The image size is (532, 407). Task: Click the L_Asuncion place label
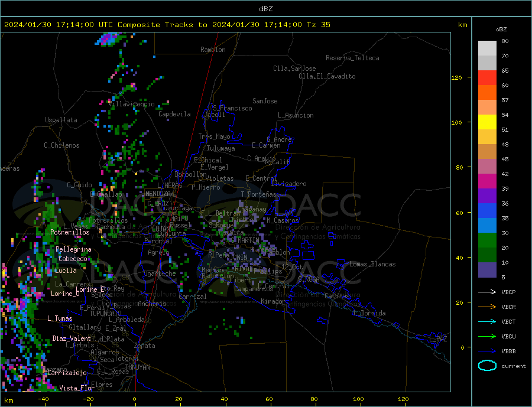296,115
